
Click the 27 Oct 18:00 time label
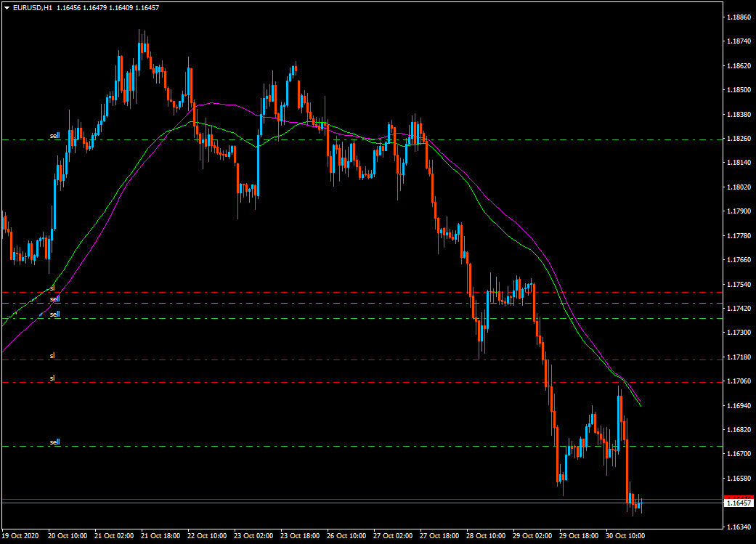(x=439, y=536)
